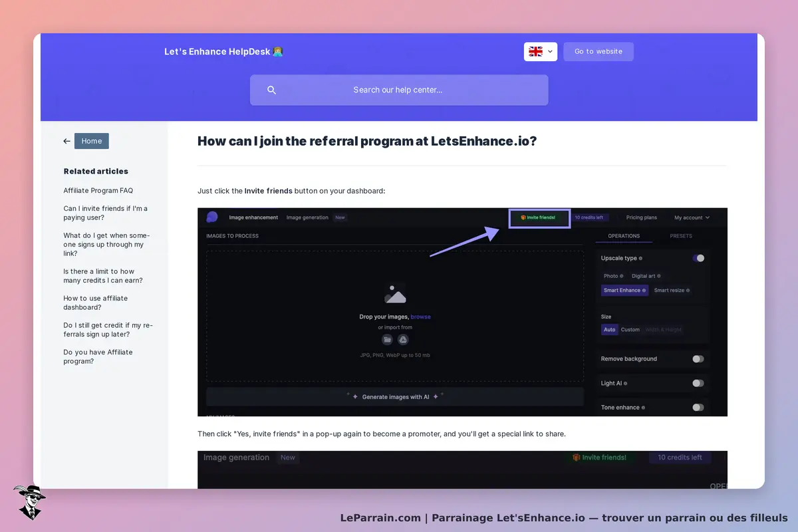Open "Is there a limit to how many credits" article
Image resolution: width=798 pixels, height=532 pixels.
(103, 276)
